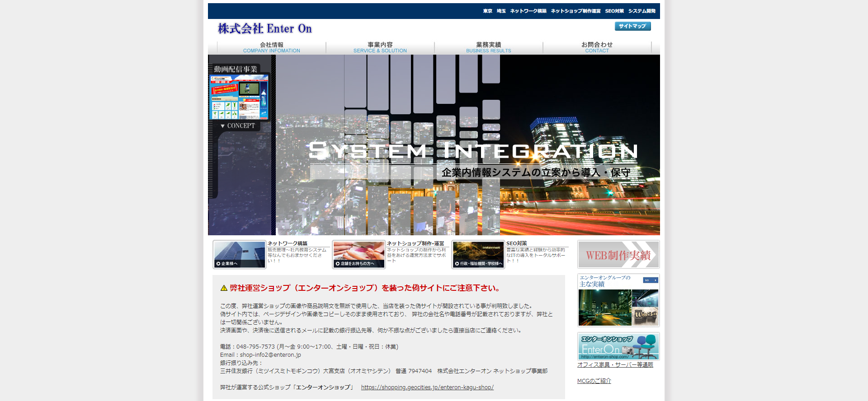Click the ネットショップ制作・運営 nail image

point(359,254)
